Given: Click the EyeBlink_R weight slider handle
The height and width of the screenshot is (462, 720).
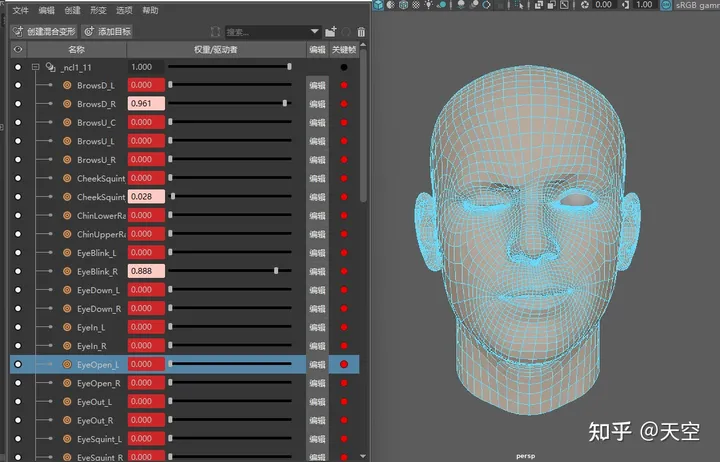Looking at the screenshot, I should (x=276, y=271).
